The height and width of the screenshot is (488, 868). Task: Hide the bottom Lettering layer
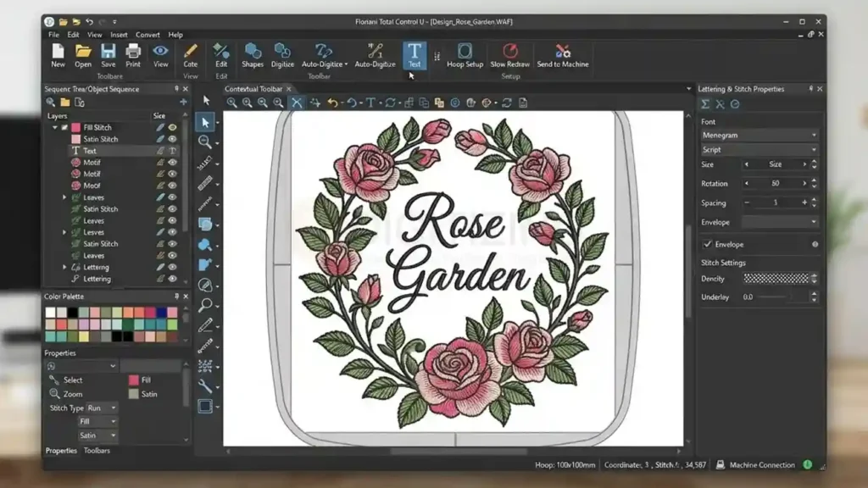[x=173, y=279]
